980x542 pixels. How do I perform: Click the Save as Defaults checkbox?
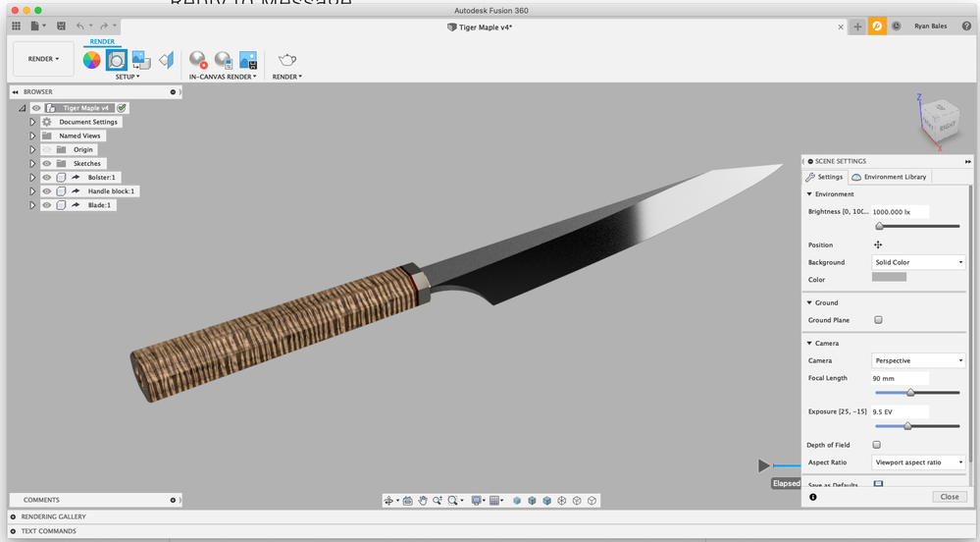coord(878,484)
